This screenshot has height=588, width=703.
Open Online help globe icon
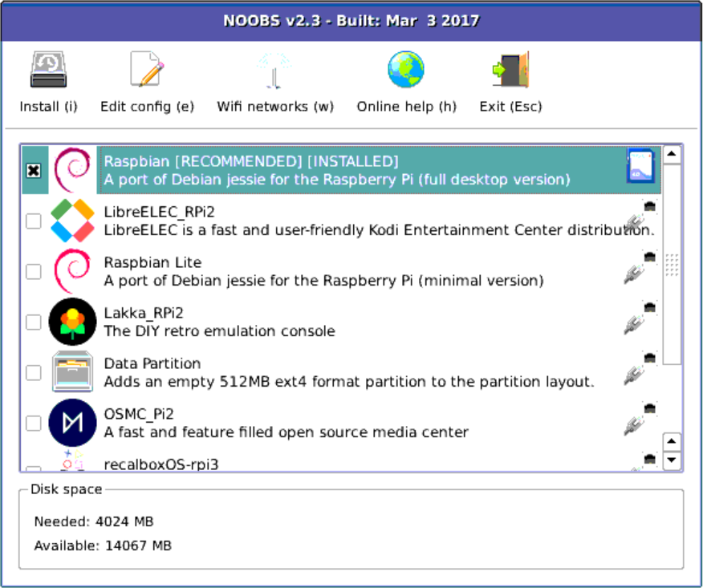(406, 70)
